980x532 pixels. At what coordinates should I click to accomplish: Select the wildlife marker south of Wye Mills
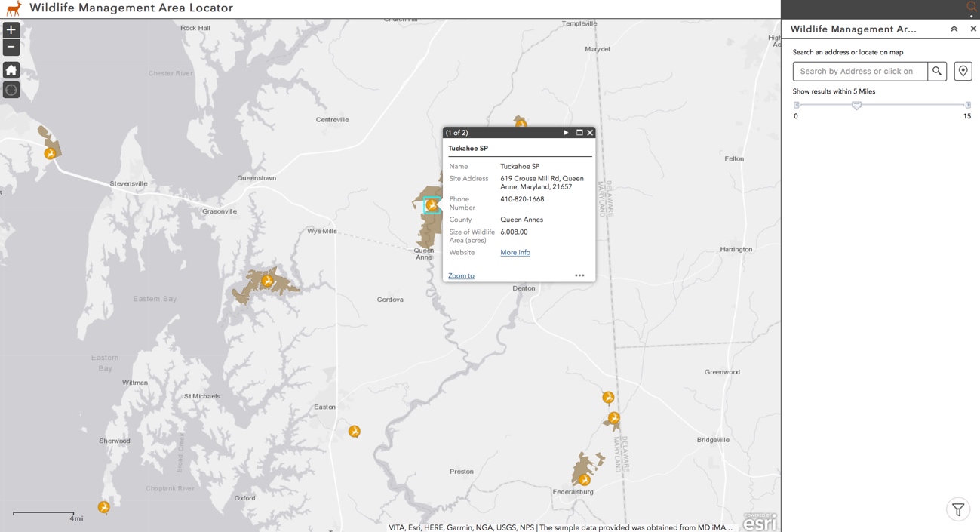tap(267, 281)
